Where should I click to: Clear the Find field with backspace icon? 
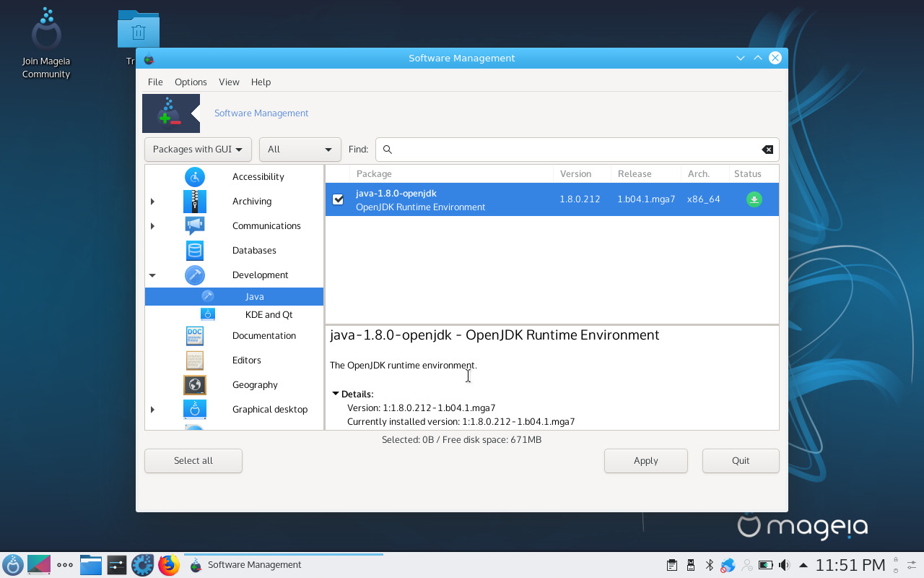click(x=767, y=150)
